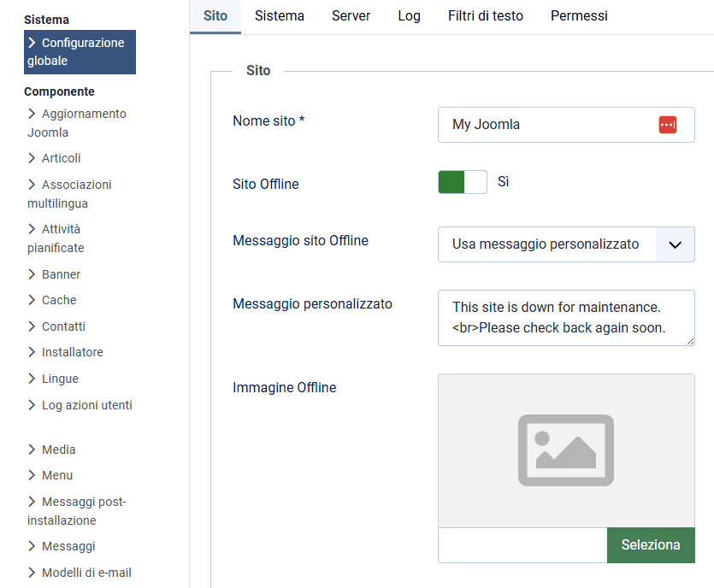
Task: Click the password manager icon in Nome sito
Action: pos(667,125)
